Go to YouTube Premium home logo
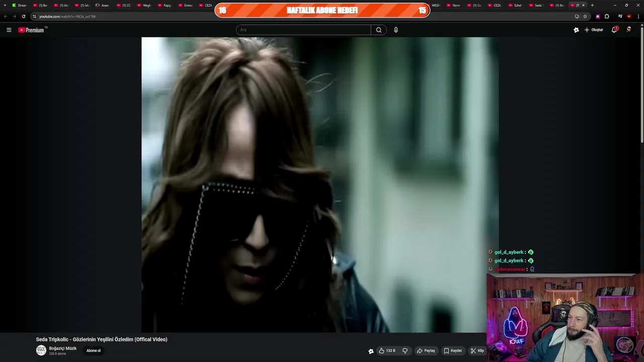The image size is (644, 362). (x=31, y=30)
